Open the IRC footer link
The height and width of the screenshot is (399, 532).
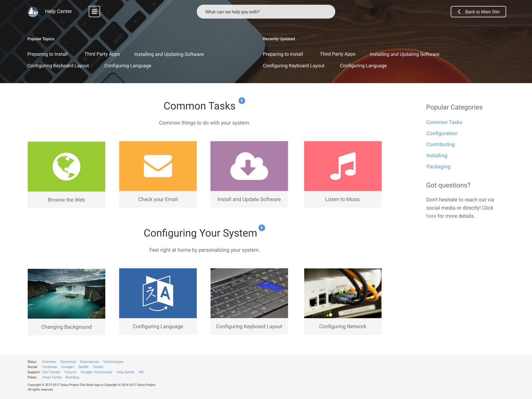(x=142, y=372)
